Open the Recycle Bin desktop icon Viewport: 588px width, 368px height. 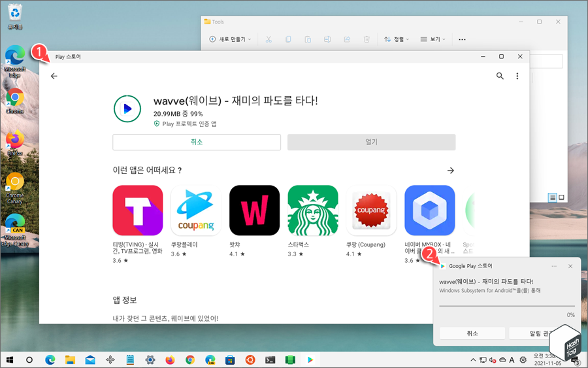(15, 16)
